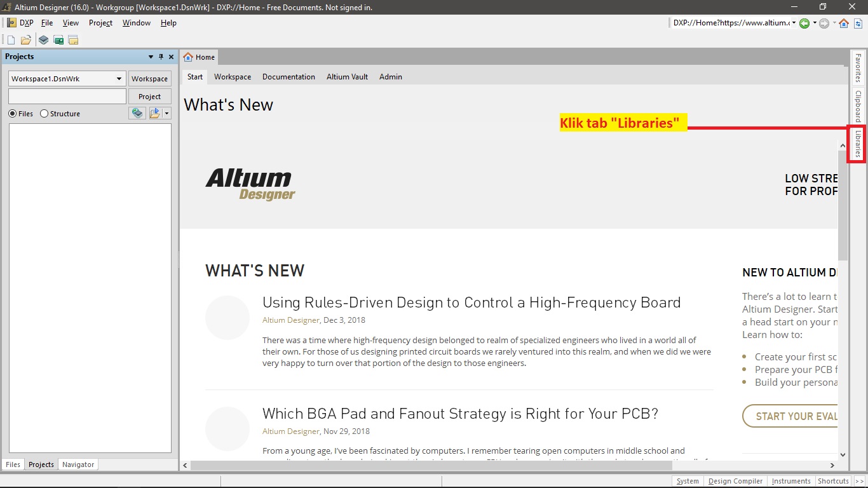The height and width of the screenshot is (488, 868).
Task: Open the address bar URL dropdown
Action: coord(794,23)
